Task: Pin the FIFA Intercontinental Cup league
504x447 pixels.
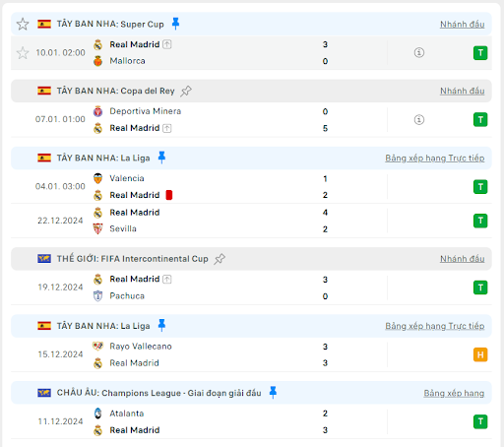Action: [220, 259]
